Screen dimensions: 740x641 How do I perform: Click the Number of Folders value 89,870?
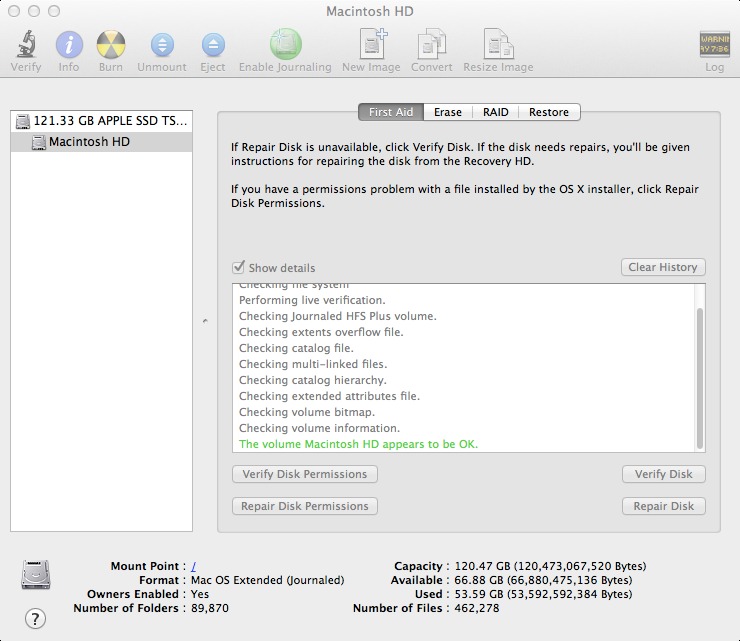pos(210,608)
